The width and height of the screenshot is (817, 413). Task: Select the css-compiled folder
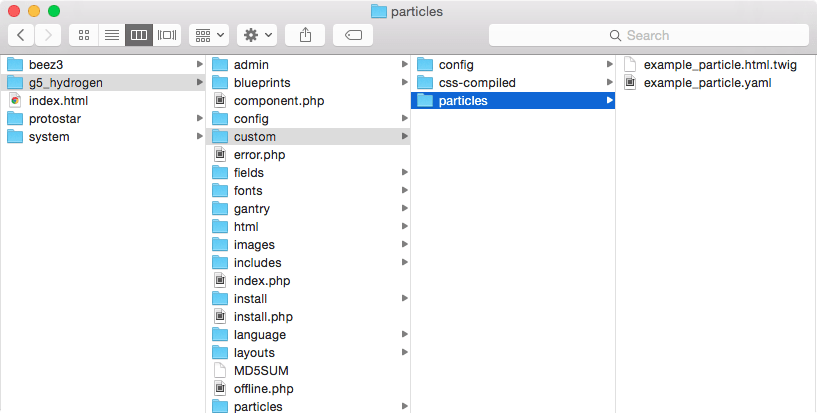[x=513, y=82]
